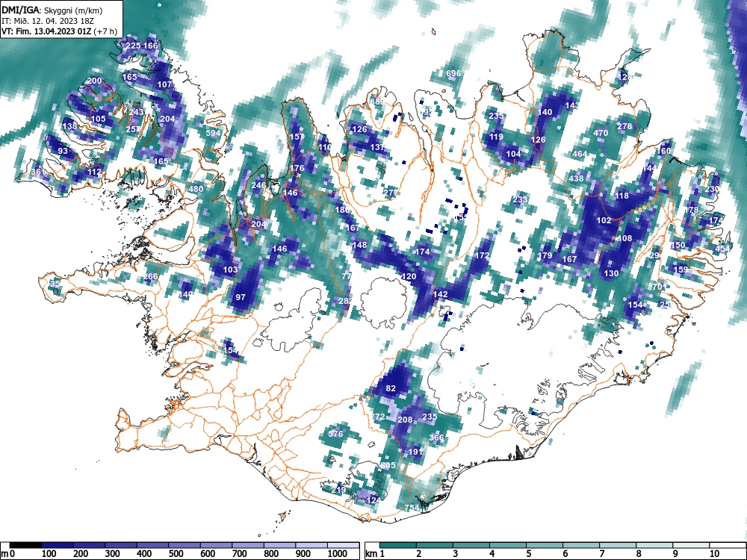Select the visibility value 137

click(x=377, y=147)
